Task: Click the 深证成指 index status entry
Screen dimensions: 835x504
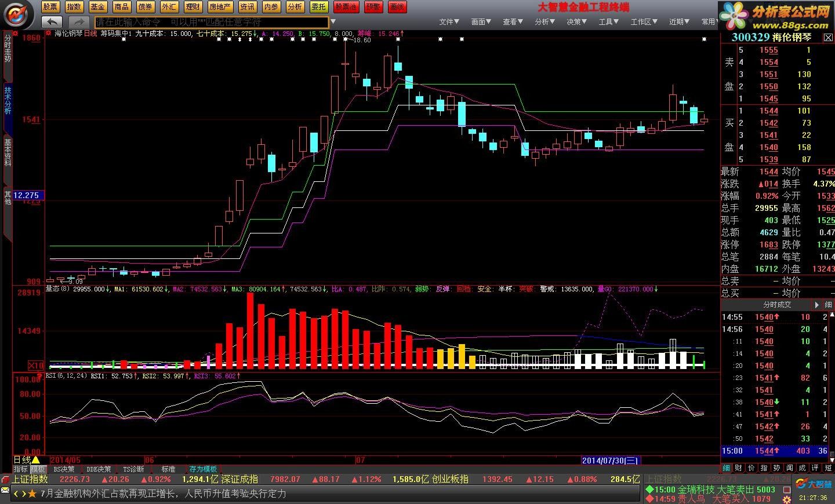Action: [x=239, y=480]
